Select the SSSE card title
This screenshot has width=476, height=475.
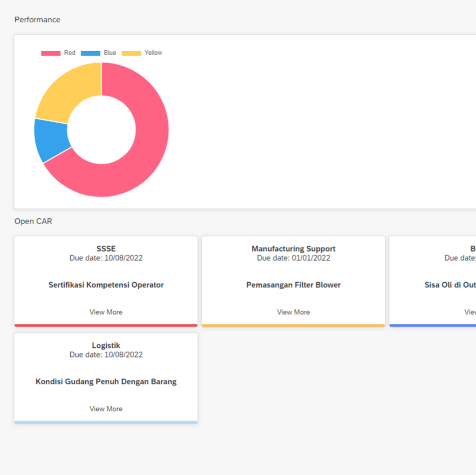[106, 249]
